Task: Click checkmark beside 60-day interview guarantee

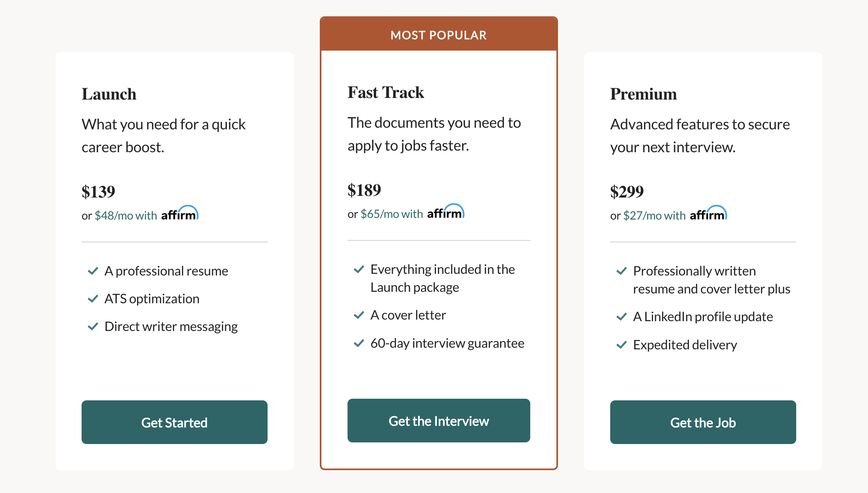Action: [x=359, y=343]
